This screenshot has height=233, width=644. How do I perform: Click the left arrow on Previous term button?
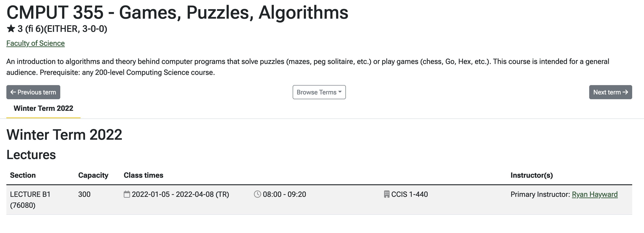13,92
